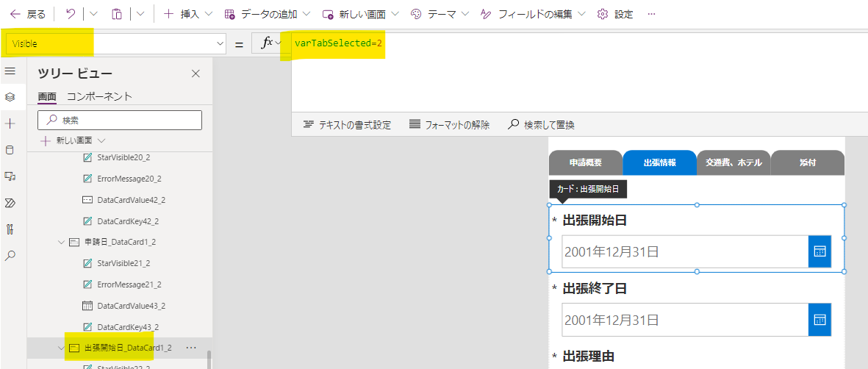Click the 出張終了日 date input
This screenshot has width=868, height=369.
pos(685,320)
